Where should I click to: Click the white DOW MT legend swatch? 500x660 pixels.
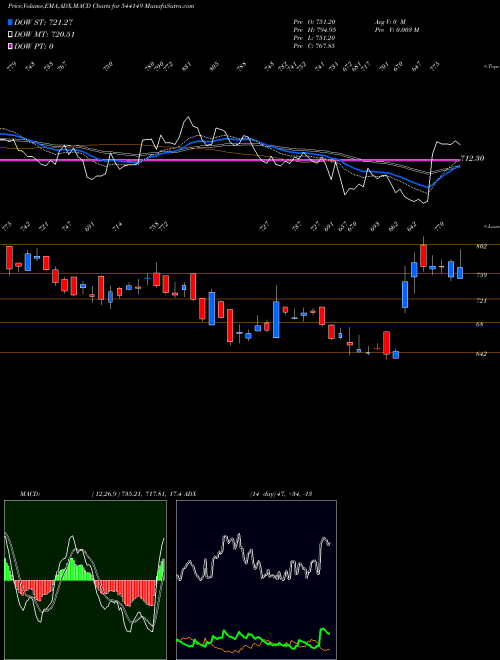(10, 34)
